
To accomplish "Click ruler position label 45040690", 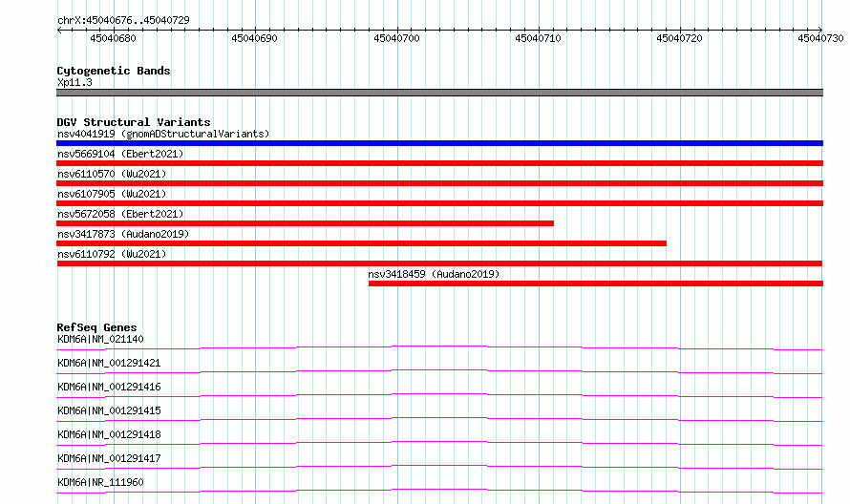I will pos(254,38).
